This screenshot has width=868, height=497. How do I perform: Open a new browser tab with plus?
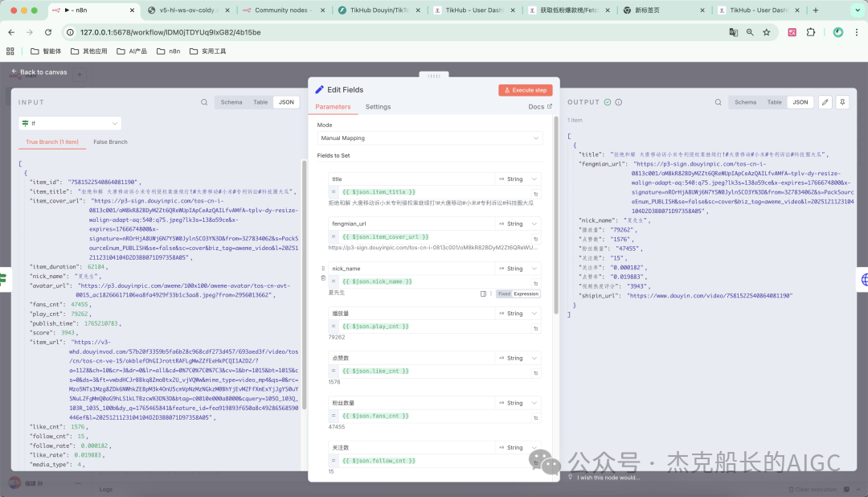click(x=816, y=10)
